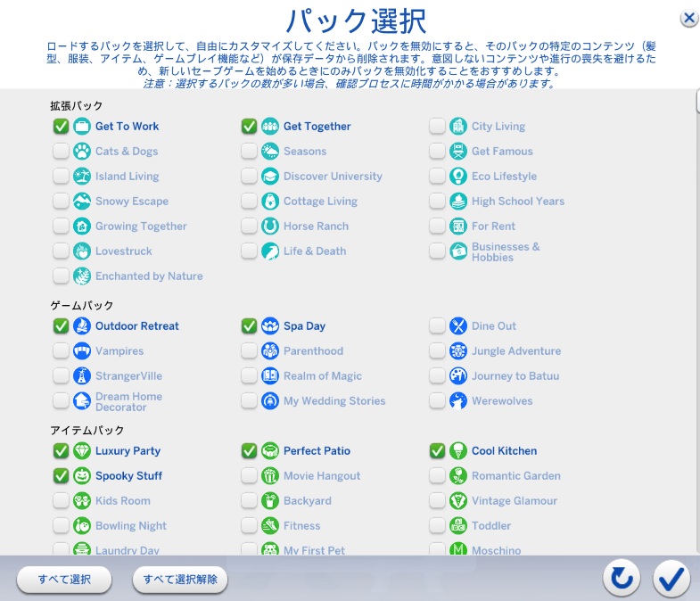Click the Island Living palm icon
The image size is (700, 601).
click(x=82, y=177)
